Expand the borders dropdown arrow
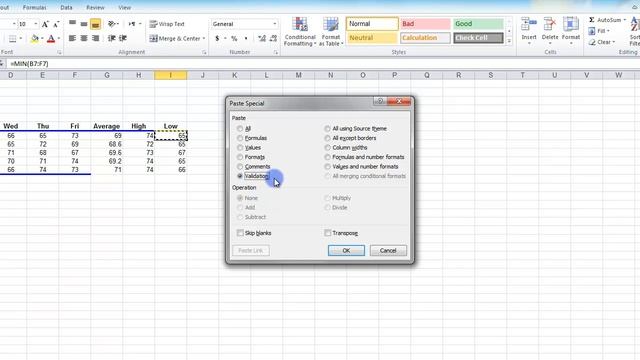Viewport: 640px width, 360px height. click(20, 39)
